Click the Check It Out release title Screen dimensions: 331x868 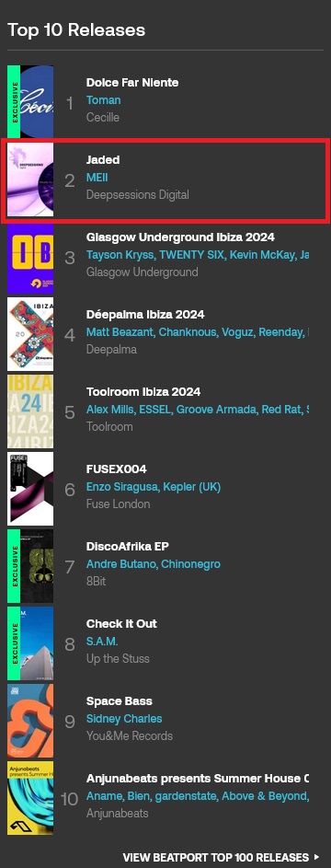[x=121, y=623]
